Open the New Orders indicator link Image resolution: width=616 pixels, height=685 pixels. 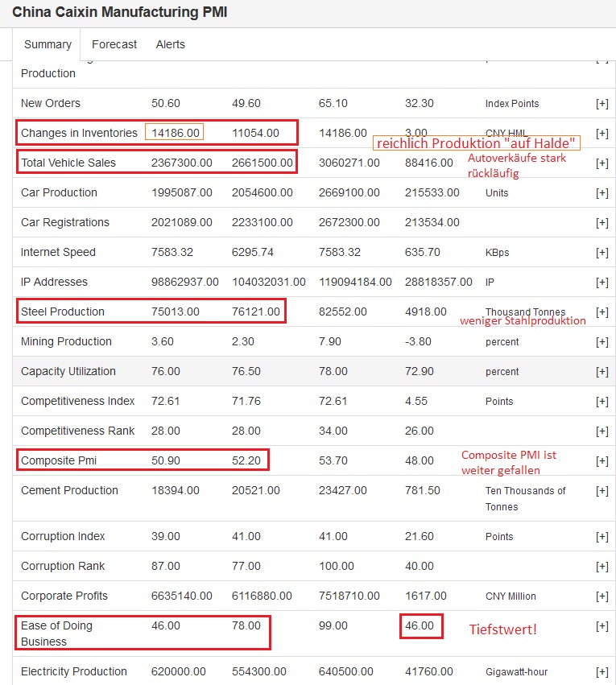pyautogui.click(x=51, y=103)
